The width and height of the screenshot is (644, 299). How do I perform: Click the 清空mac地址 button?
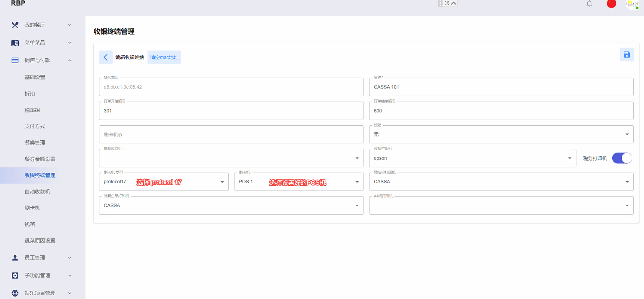pyautogui.click(x=164, y=57)
